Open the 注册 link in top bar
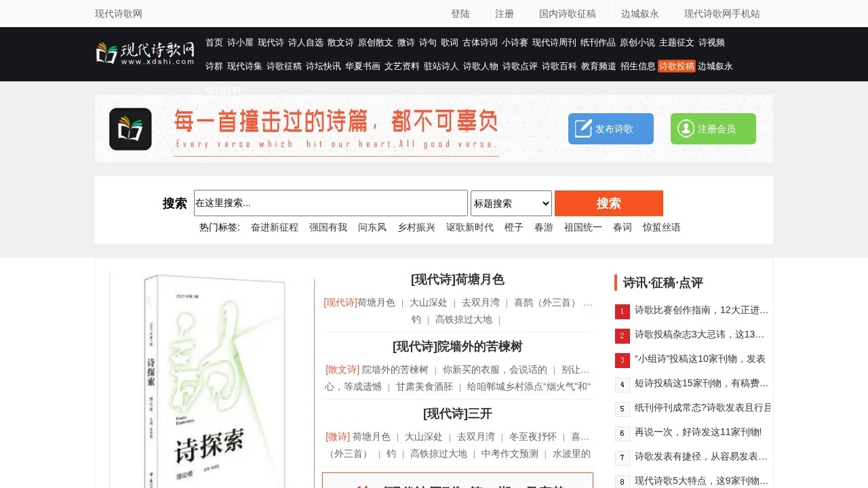The image size is (868, 488). [505, 14]
